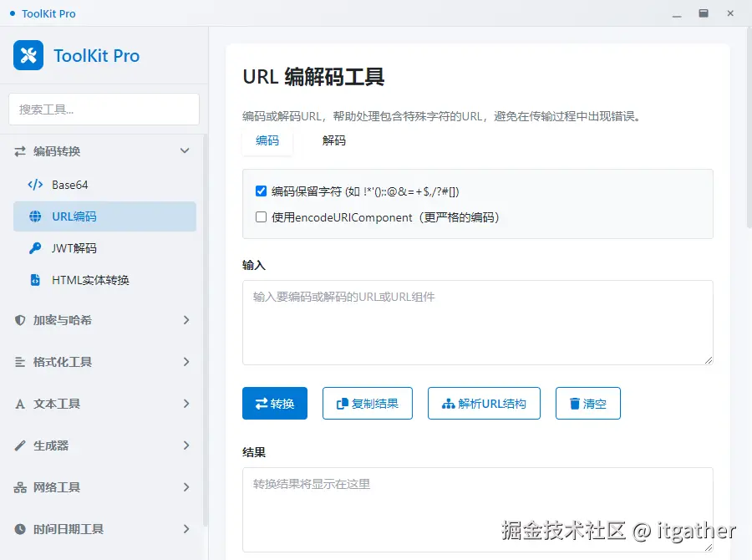The height and width of the screenshot is (560, 752).
Task: Click the clock icon beside 时间日期工具
Action: point(20,529)
